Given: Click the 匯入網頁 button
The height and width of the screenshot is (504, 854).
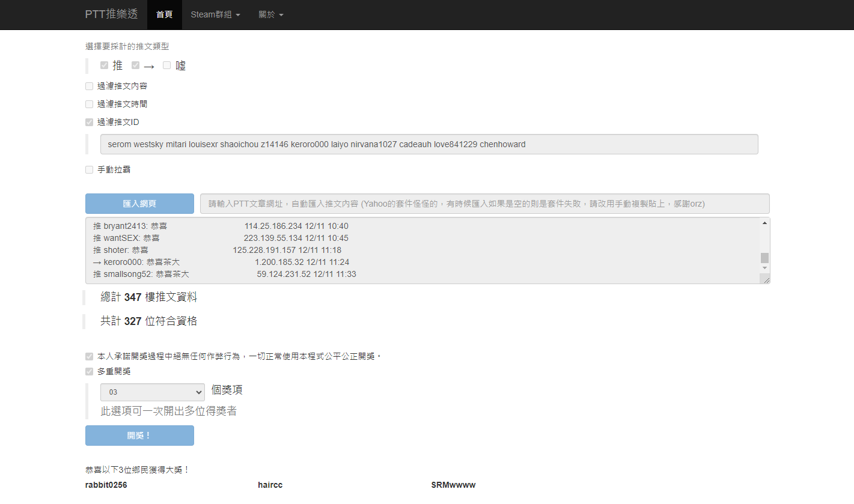Looking at the screenshot, I should point(139,204).
